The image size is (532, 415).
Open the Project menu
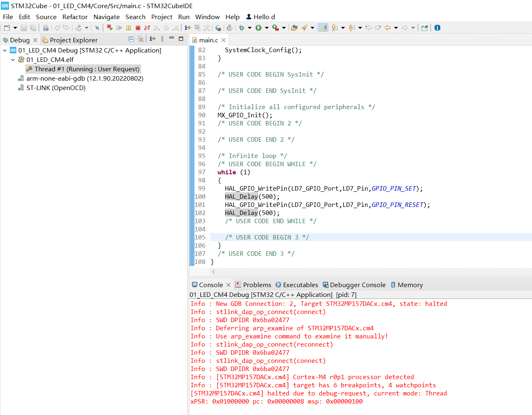(162, 17)
